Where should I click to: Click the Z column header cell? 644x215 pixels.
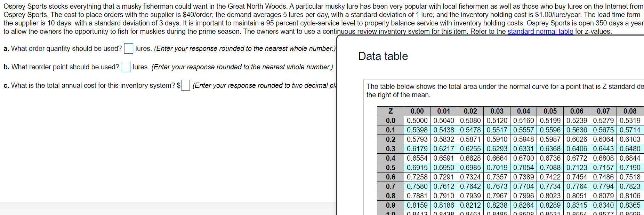tap(391, 111)
